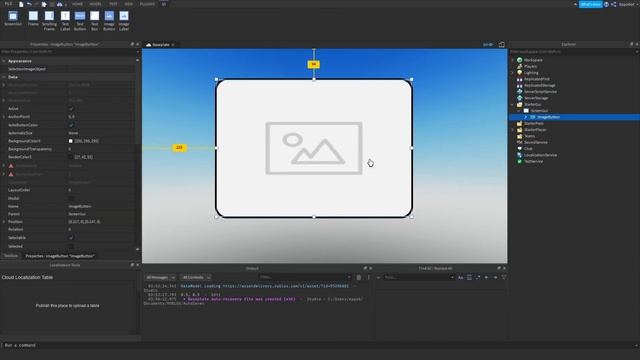Switch to the MODEL ribbon tab
The image size is (640, 360).
[x=96, y=4]
